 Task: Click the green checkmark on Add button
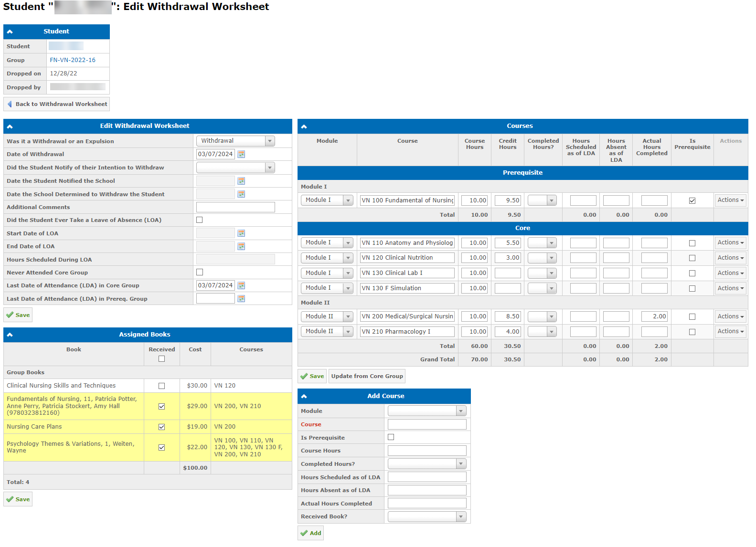click(x=304, y=533)
